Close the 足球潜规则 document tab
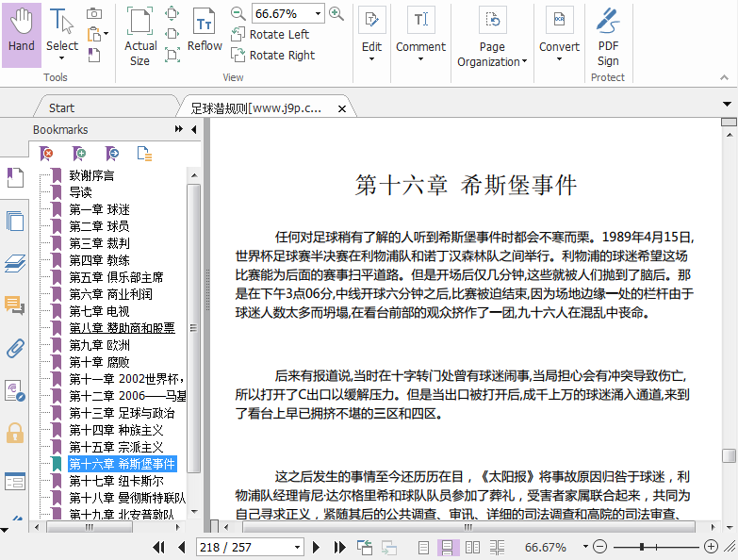This screenshot has width=738, height=560. 342,108
